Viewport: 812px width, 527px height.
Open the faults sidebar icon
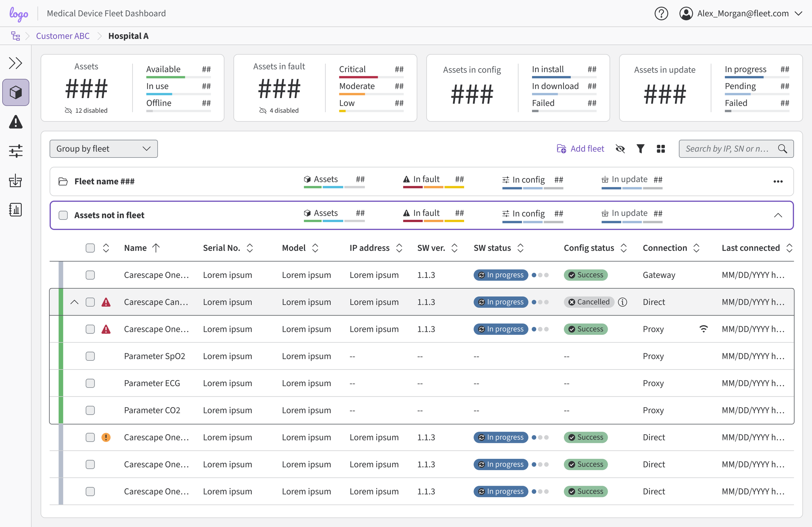point(16,122)
